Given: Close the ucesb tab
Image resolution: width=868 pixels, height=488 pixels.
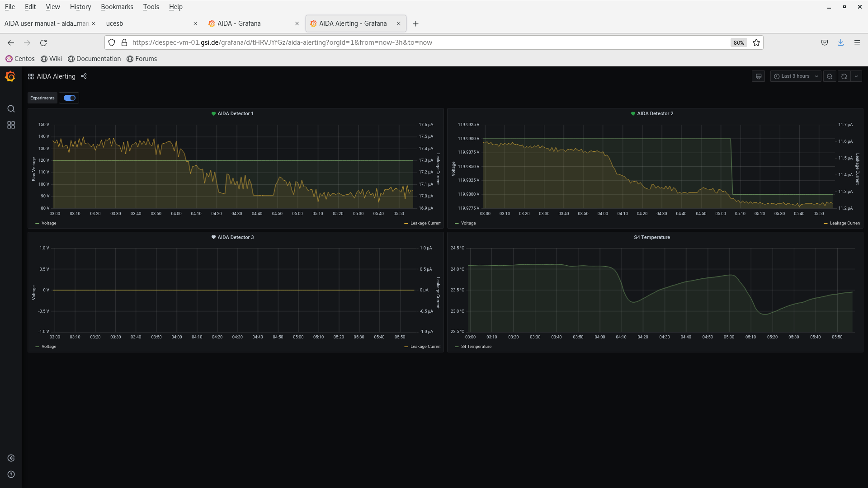Looking at the screenshot, I should 195,23.
